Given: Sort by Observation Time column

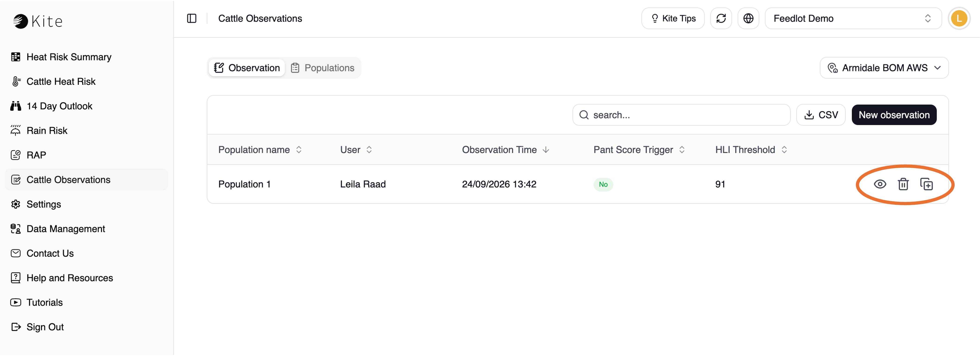Looking at the screenshot, I should coord(505,150).
